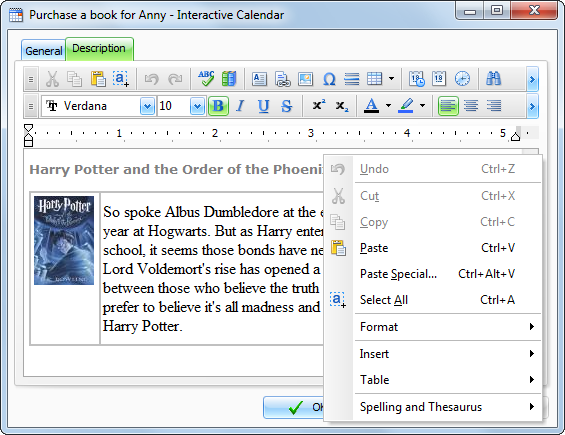This screenshot has width=565, height=435.
Task: Toggle center alignment
Action: click(471, 106)
